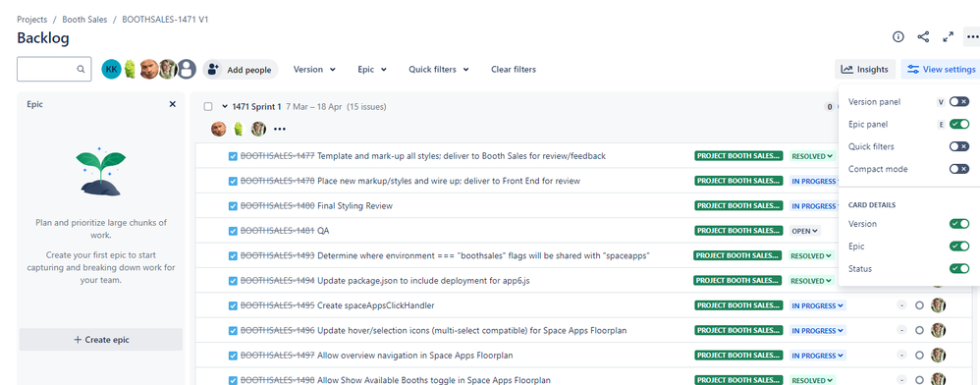Collapse the 1471 Sprint 1 section chevron
The width and height of the screenshot is (980, 385).
tap(224, 107)
